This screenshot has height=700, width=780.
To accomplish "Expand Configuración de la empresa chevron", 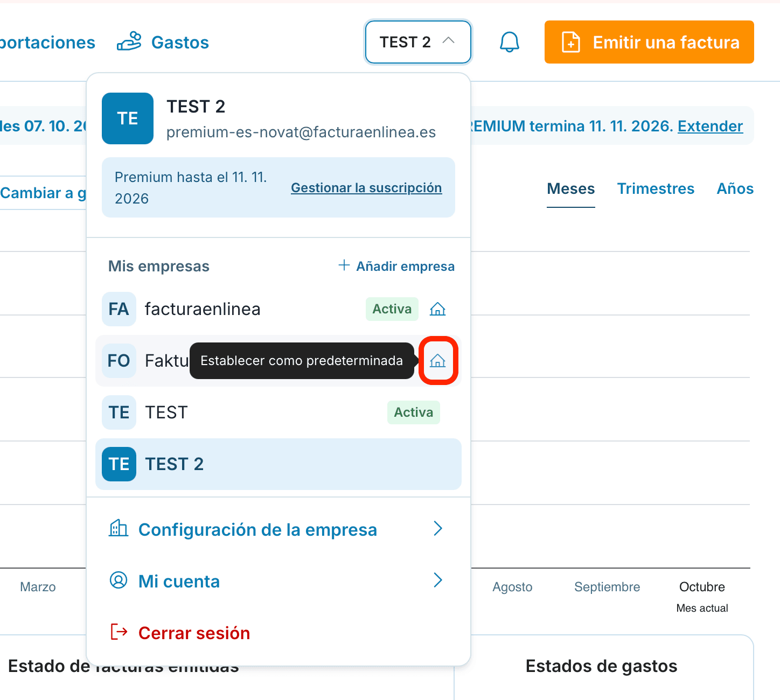I will 438,529.
